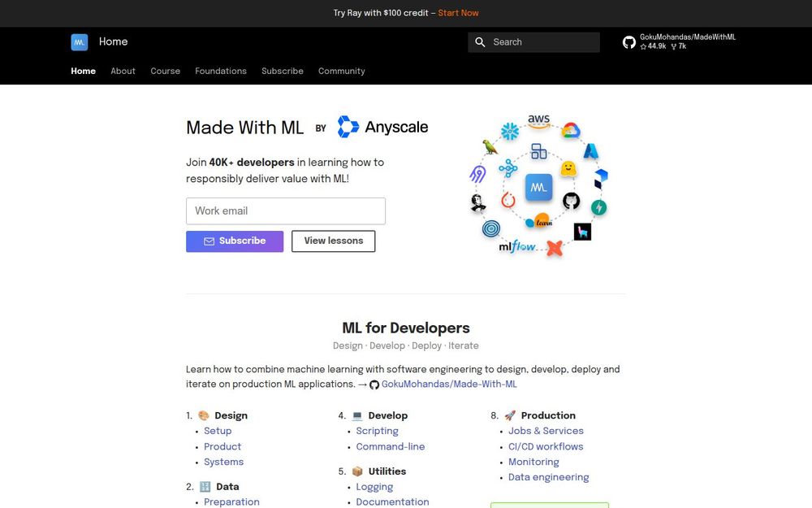
Task: Click the mlflow logo in the graphic
Action: (516, 246)
